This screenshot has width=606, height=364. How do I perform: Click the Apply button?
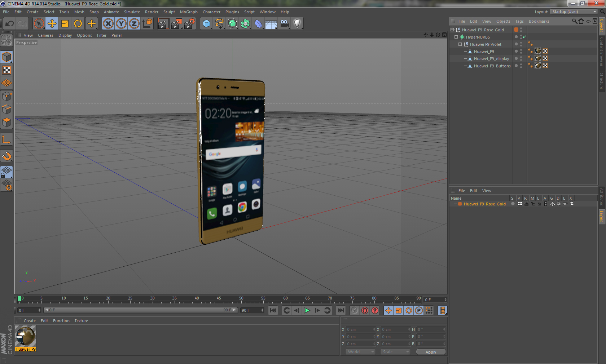click(431, 352)
